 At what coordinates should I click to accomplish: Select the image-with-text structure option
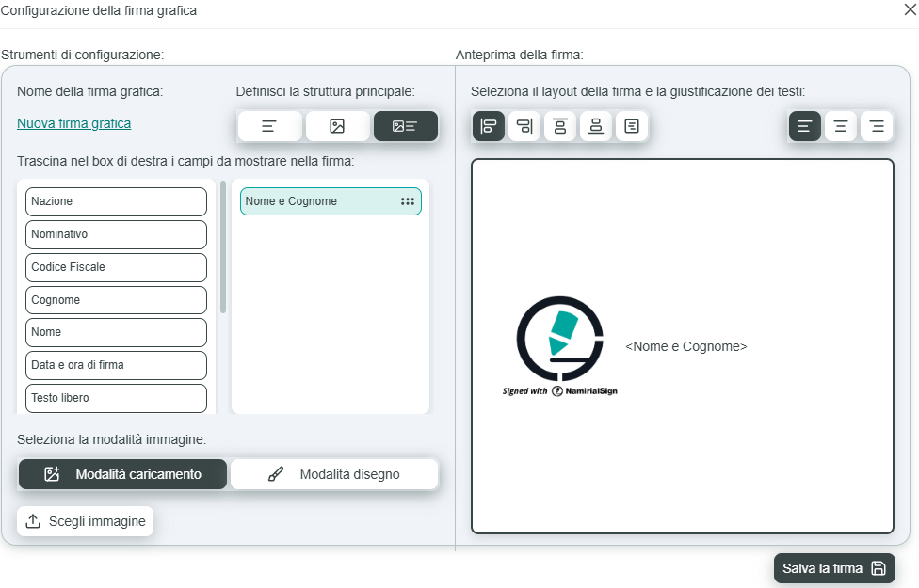click(x=405, y=126)
